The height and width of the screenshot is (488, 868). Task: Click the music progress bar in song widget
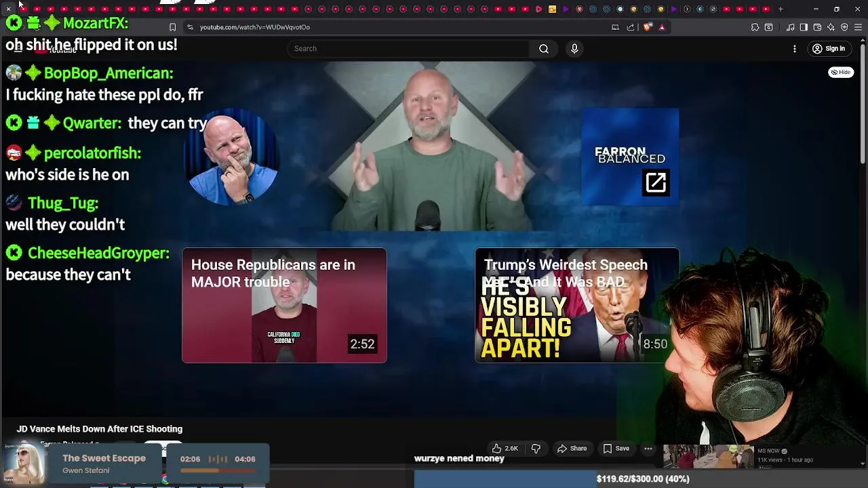coord(218,470)
